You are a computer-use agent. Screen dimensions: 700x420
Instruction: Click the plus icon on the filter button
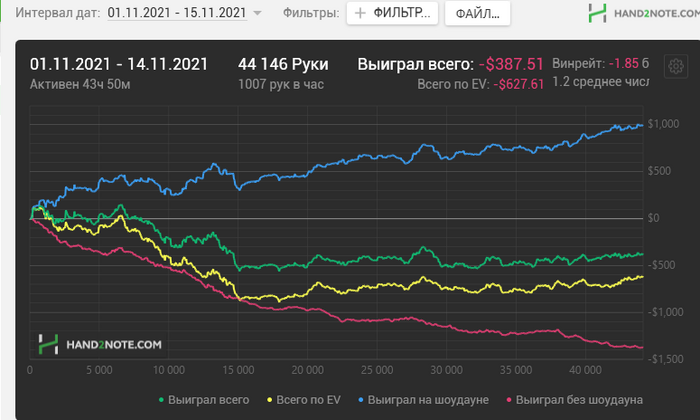coord(360,13)
